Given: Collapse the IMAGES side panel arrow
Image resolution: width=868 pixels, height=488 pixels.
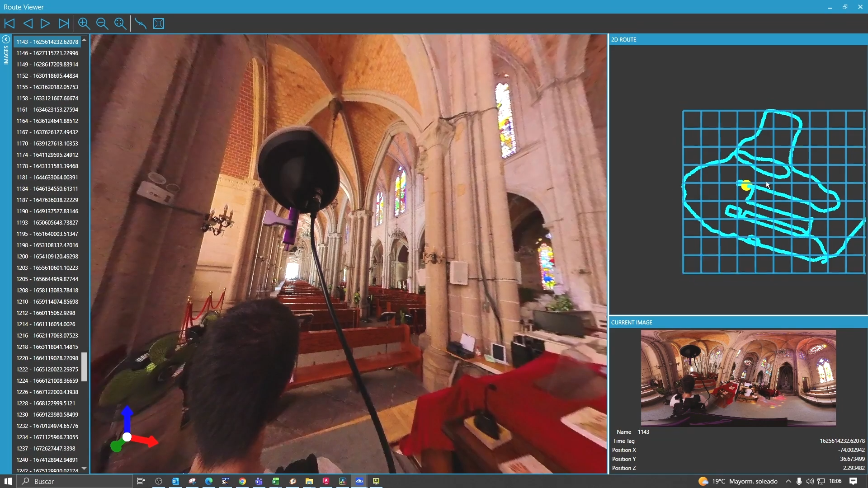Looking at the screenshot, I should [x=6, y=39].
